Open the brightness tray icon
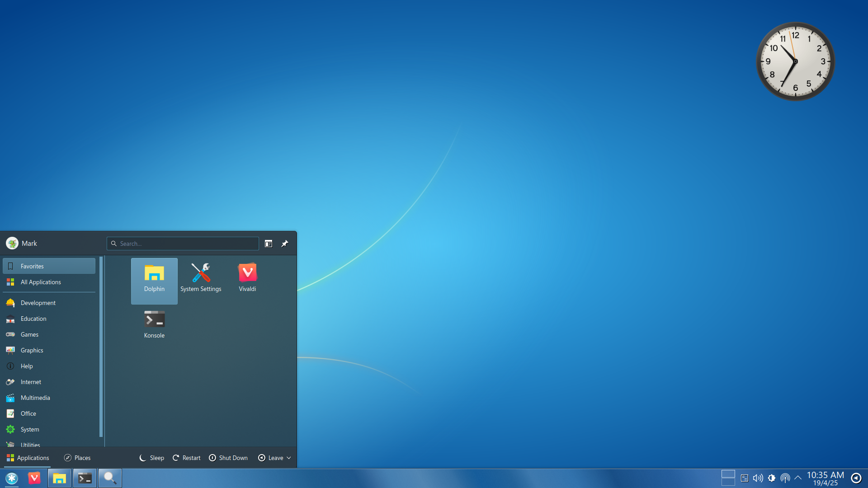This screenshot has width=868, height=488. tap(772, 478)
